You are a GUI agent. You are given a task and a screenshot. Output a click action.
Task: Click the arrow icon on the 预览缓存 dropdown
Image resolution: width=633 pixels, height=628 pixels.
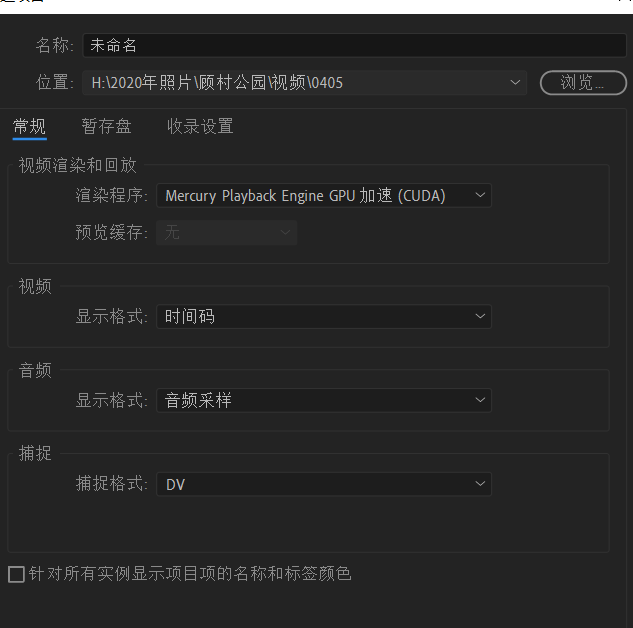[x=286, y=232]
